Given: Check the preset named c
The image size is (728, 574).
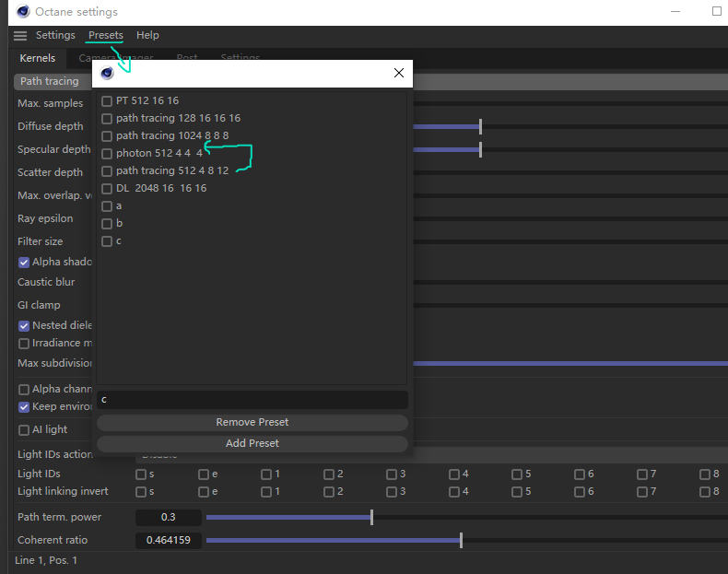Looking at the screenshot, I should [x=107, y=241].
